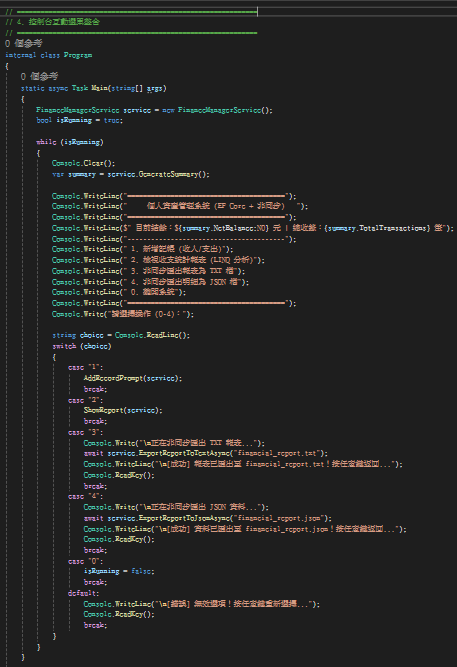Image resolution: width=457 pixels, height=667 pixels.
Task: Click the "4." section comment line
Action: tap(52, 22)
